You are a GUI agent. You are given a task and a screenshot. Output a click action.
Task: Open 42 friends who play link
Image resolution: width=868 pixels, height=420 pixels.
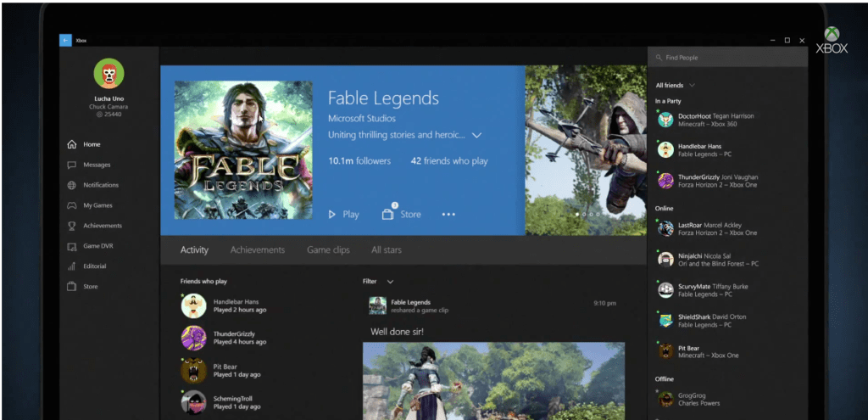(449, 161)
